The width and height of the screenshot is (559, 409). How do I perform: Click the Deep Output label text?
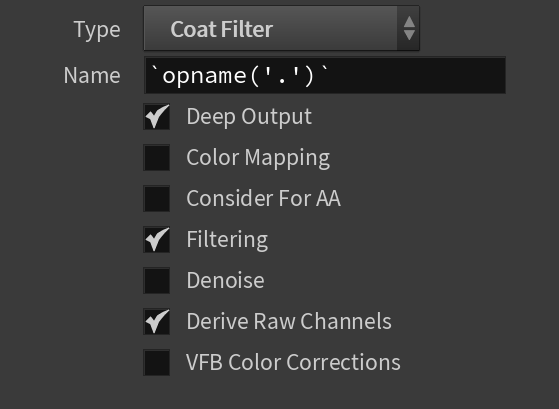249,117
